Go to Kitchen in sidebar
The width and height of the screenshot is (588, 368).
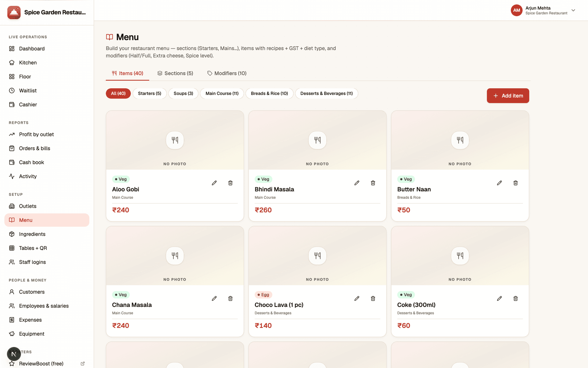click(x=47, y=63)
